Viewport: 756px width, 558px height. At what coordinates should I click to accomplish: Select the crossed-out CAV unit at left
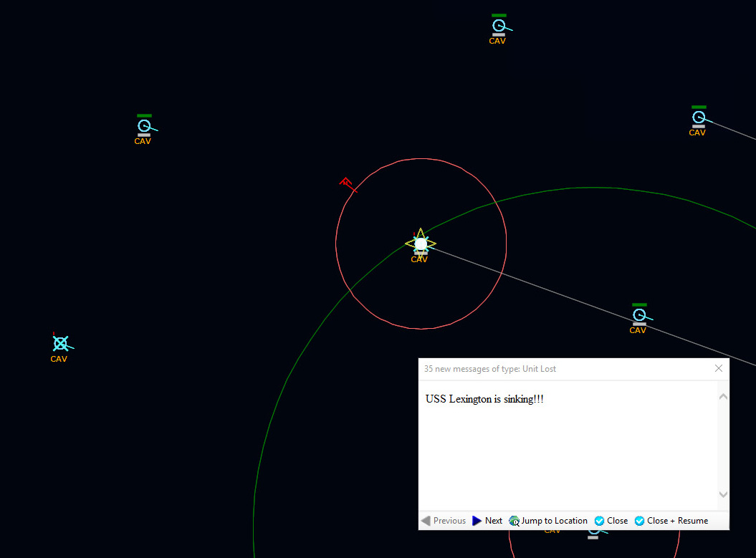(x=61, y=344)
